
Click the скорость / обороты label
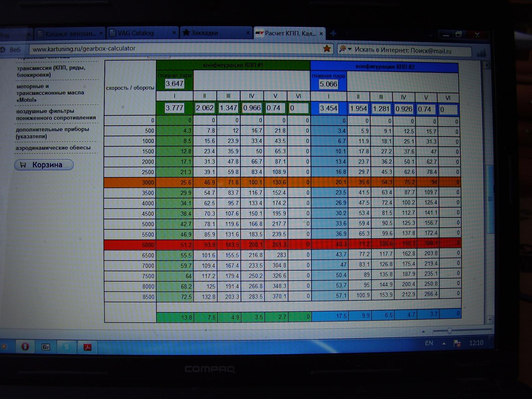click(130, 88)
